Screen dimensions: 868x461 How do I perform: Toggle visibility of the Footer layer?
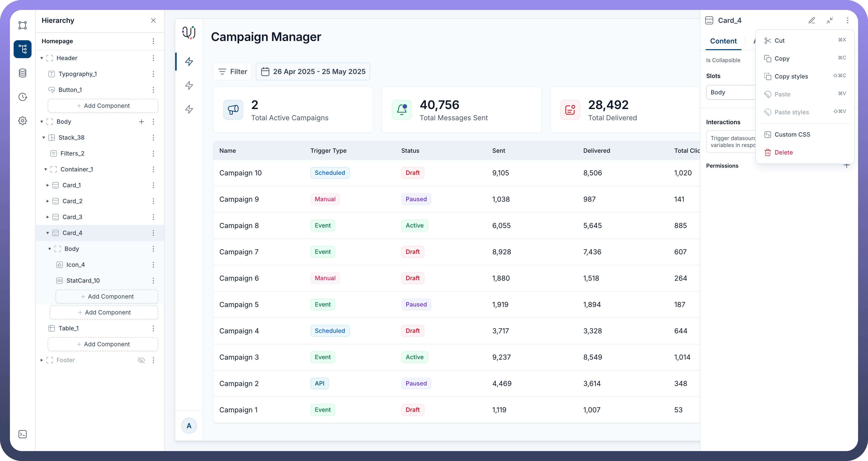tap(141, 360)
